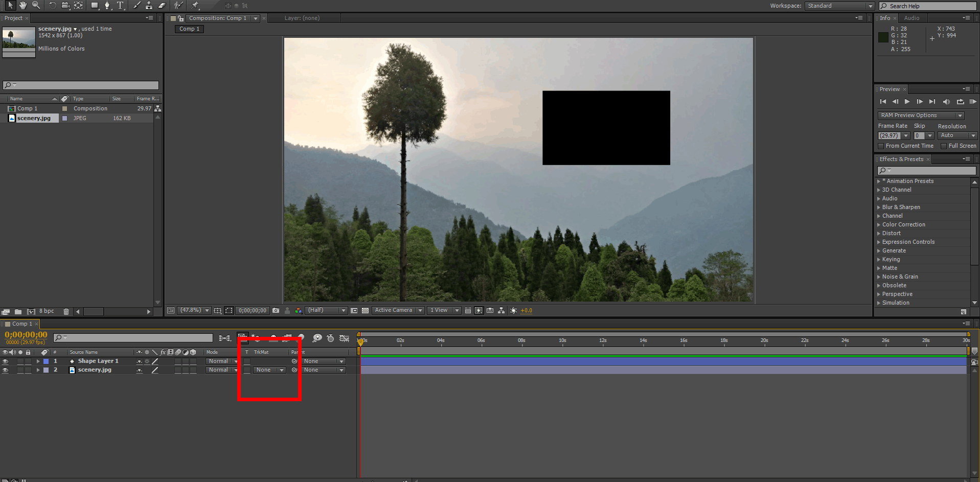Toggle lock box for scenery.jpg layer

(28, 370)
